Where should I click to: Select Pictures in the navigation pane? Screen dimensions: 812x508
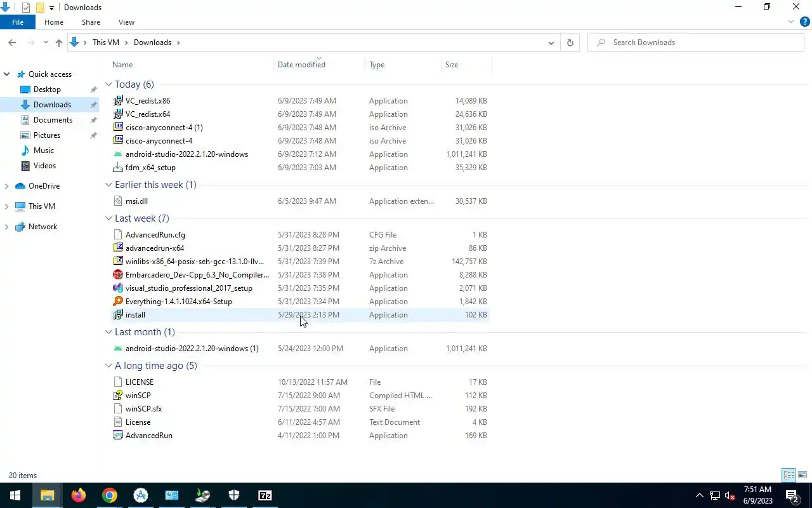(x=47, y=135)
